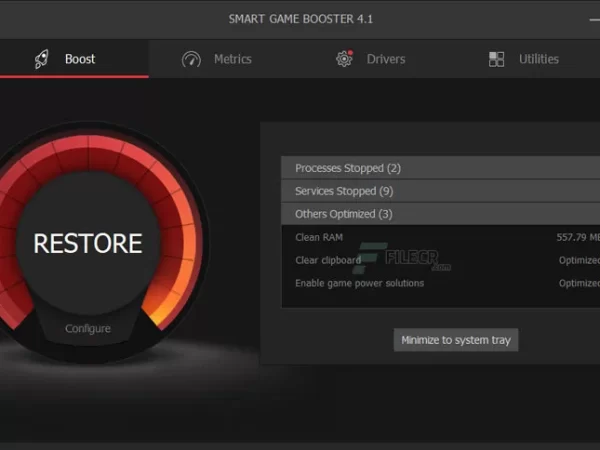
Task: Select the Clean RAM row
Action: (440, 237)
